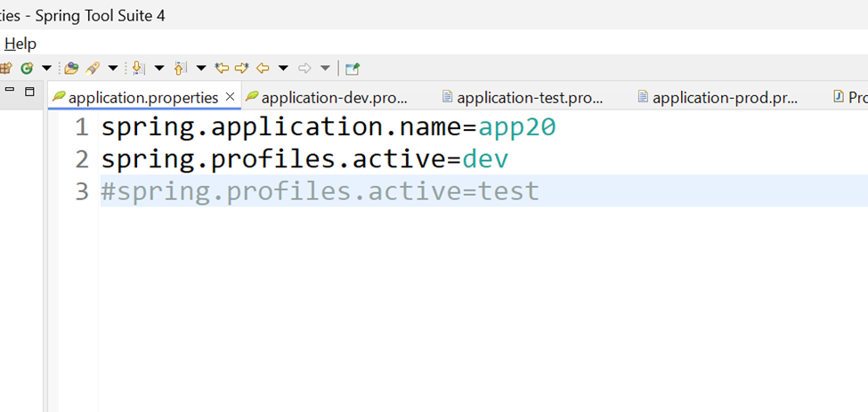Go to Previous Annotation icon
The width and height of the screenshot is (868, 412).
pos(180,69)
